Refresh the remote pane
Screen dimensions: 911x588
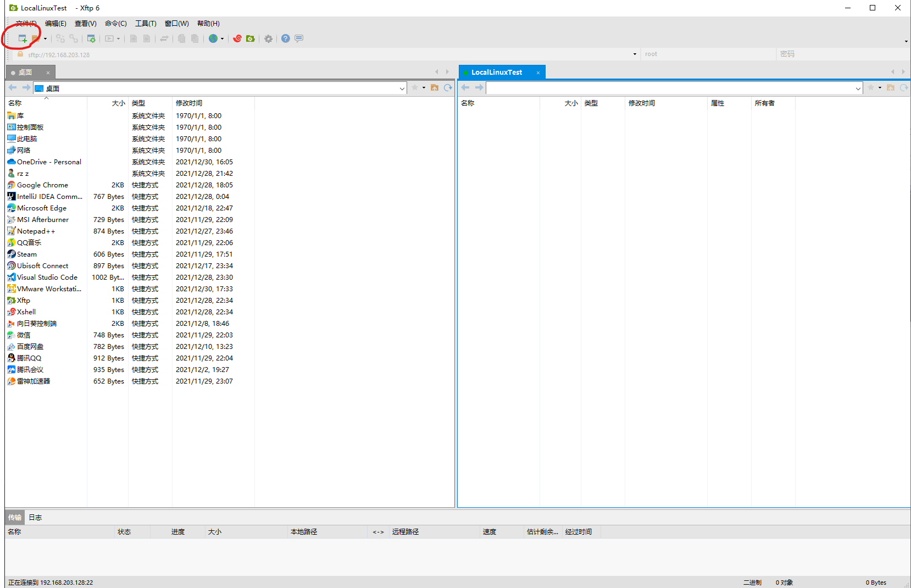click(904, 88)
